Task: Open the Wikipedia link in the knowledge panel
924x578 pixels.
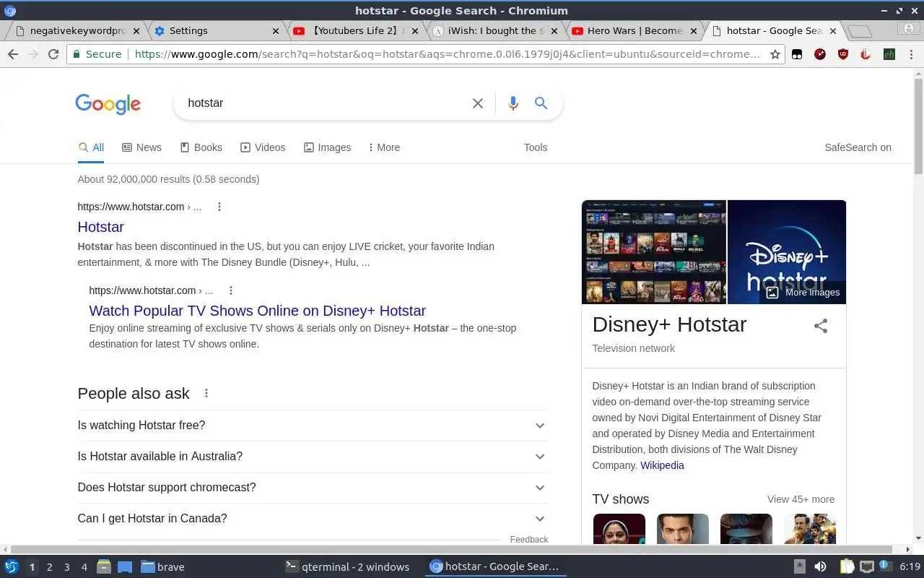Action: coord(662,465)
